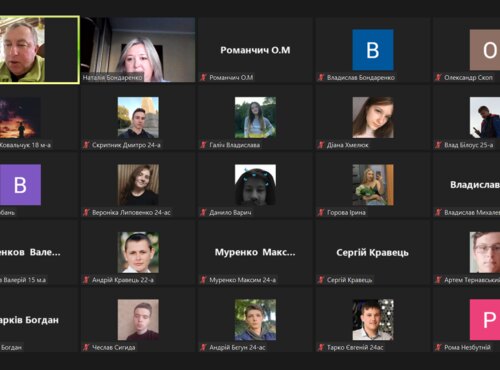Click Галів Владислава profile photo

click(x=255, y=117)
